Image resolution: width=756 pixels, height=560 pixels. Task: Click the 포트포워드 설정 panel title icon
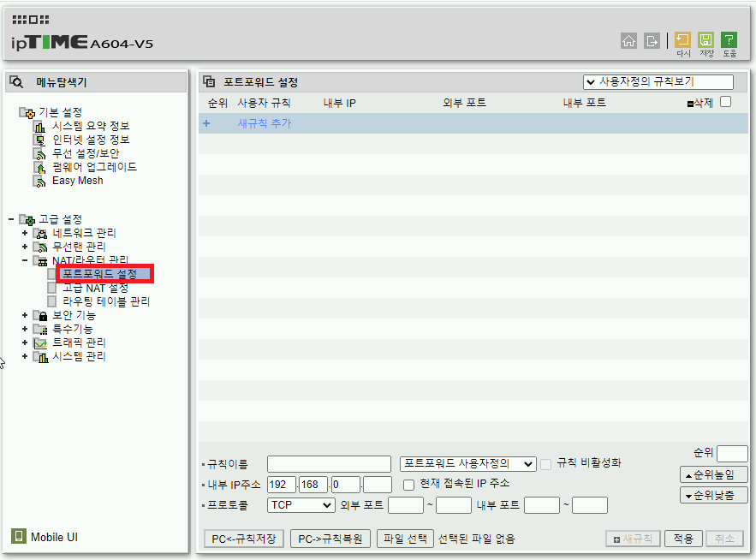pos(209,81)
